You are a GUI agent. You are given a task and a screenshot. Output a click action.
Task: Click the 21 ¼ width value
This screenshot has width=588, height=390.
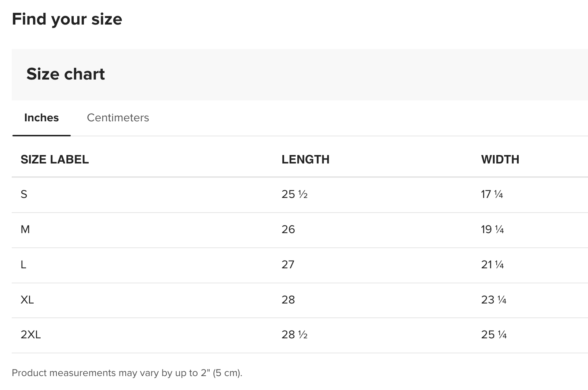click(492, 265)
